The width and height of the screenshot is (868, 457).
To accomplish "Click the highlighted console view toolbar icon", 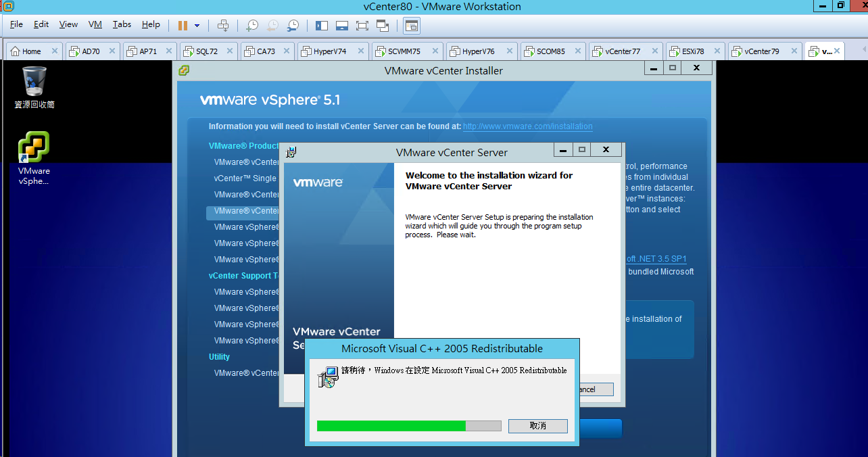I will [x=412, y=26].
